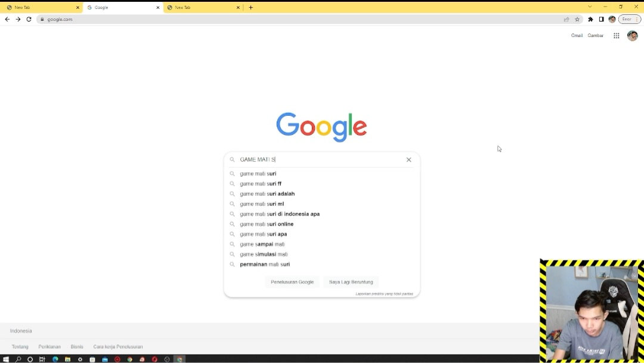Open the tab search chevron
The height and width of the screenshot is (363, 644).
[x=590, y=7]
